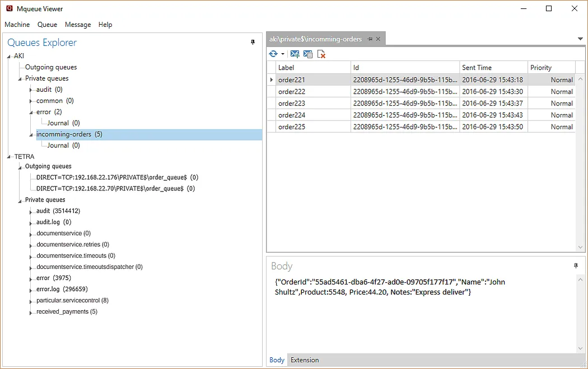The width and height of the screenshot is (588, 369).
Task: Open the Help menu
Action: point(105,25)
